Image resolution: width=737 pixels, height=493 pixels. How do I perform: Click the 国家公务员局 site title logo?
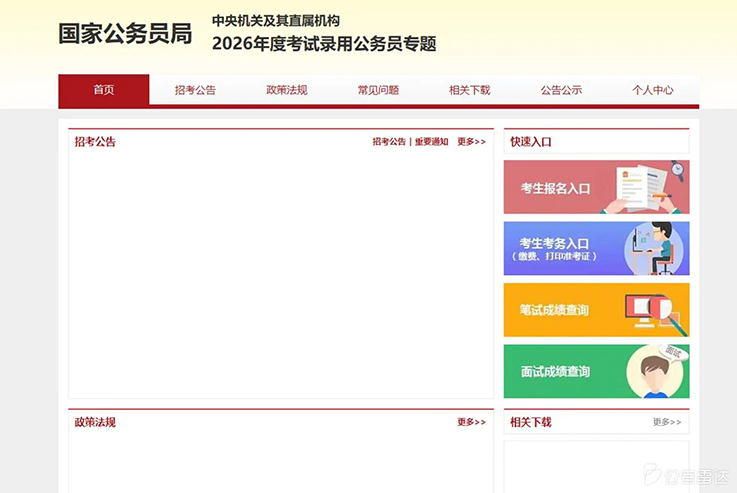(x=125, y=33)
